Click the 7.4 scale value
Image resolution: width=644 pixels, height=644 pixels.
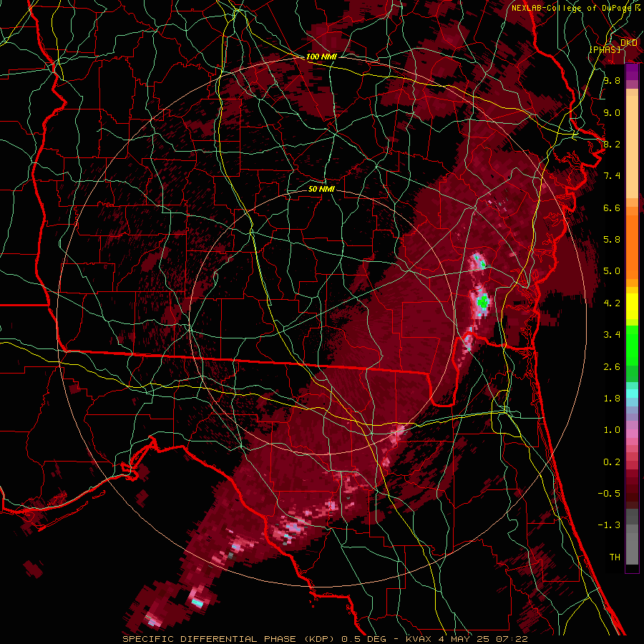(612, 176)
